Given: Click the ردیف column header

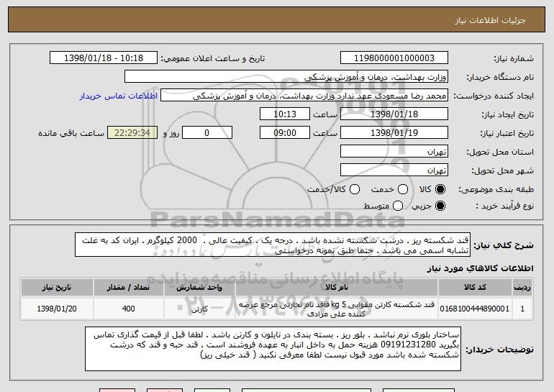Looking at the screenshot, I should click(x=522, y=288).
